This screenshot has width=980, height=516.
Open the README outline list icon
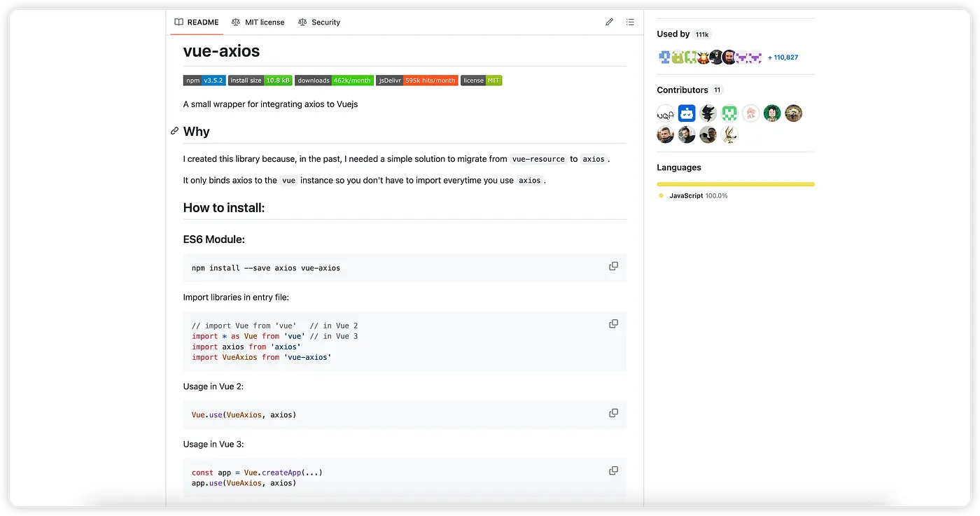(630, 22)
